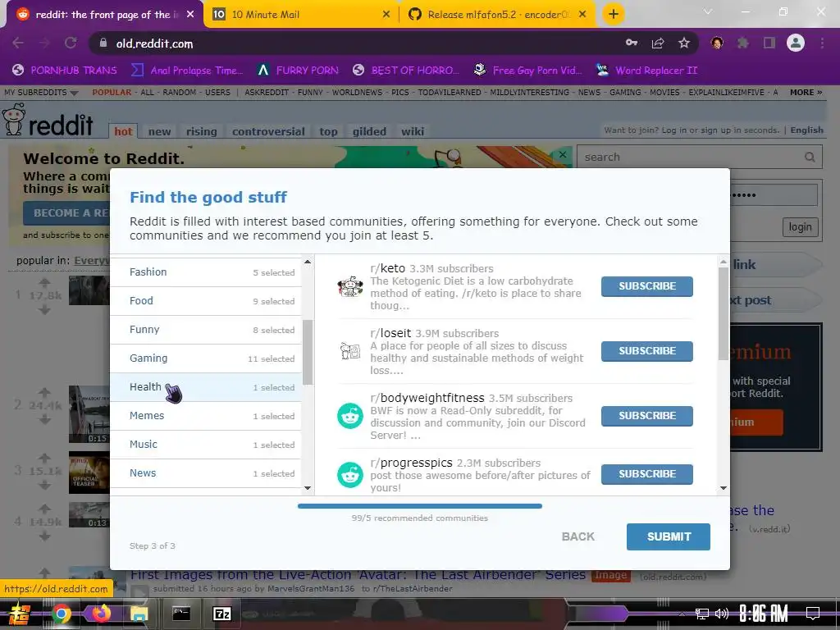The image size is (840, 630).
Task: Switch to the GitHub Release tab
Action: click(x=497, y=15)
